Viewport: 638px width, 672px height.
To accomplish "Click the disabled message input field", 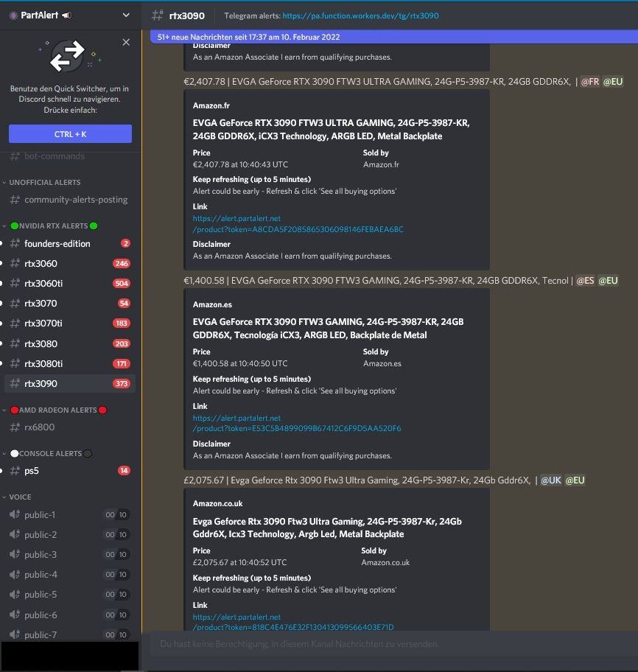I will point(393,644).
